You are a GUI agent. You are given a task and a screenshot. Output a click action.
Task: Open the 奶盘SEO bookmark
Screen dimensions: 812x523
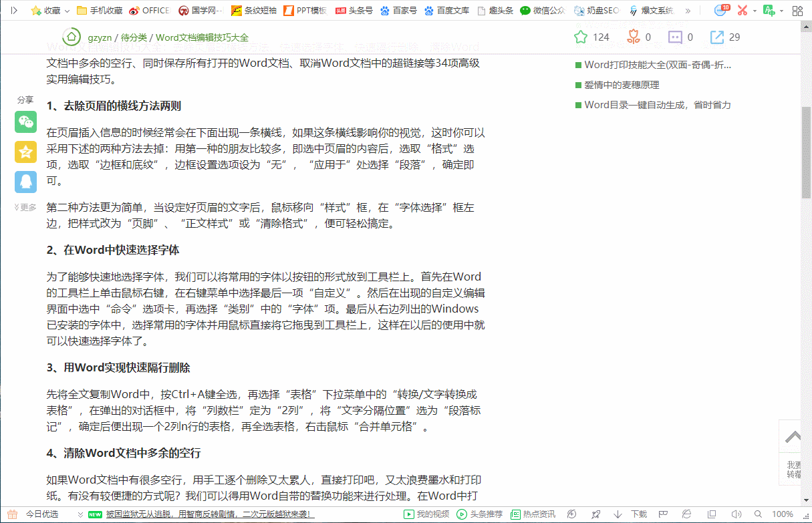tap(597, 11)
